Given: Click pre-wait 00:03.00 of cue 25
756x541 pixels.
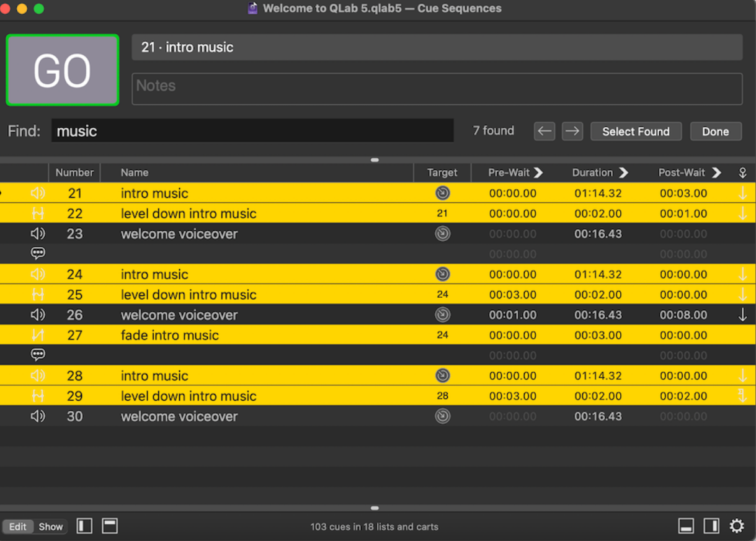Looking at the screenshot, I should click(x=513, y=295).
